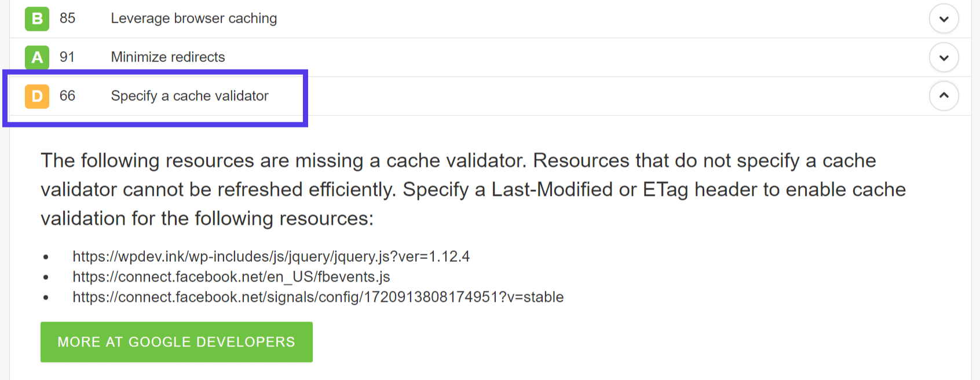Click the score 85 next to the B badge
The image size is (980, 380).
67,18
